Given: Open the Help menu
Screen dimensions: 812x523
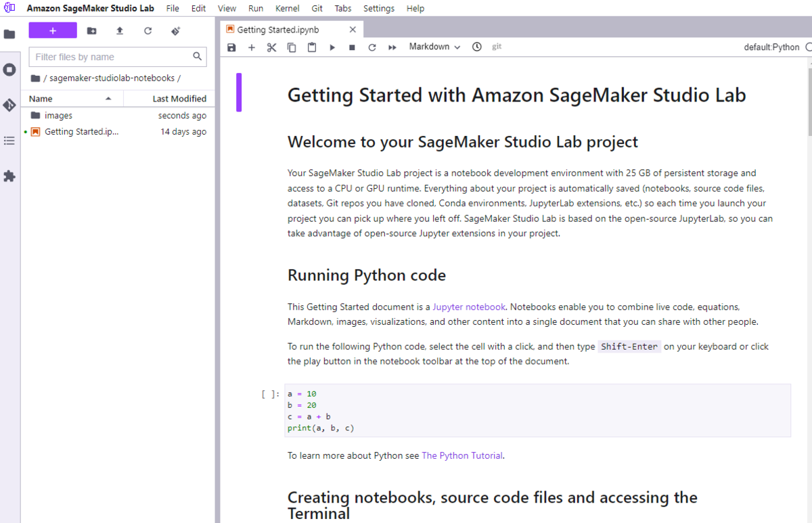Looking at the screenshot, I should point(415,8).
